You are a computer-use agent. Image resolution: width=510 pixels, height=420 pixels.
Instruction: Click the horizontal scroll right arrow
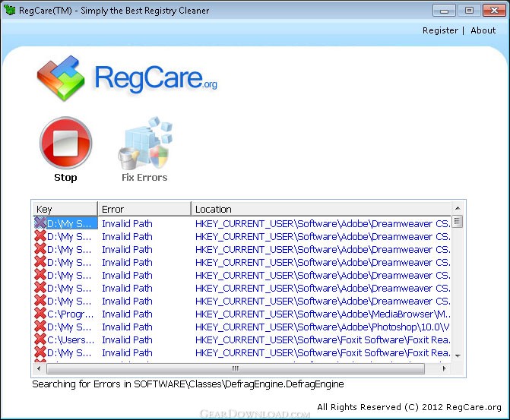(x=444, y=368)
